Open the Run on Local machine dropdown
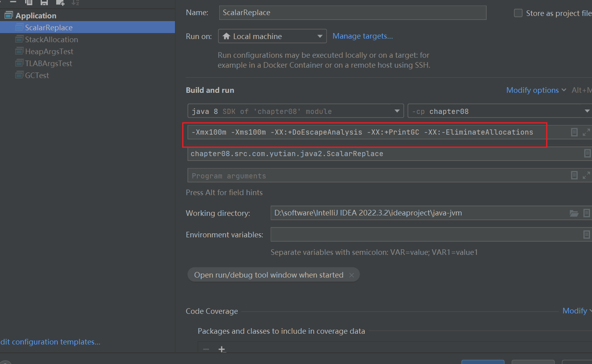592x364 pixels. click(272, 36)
